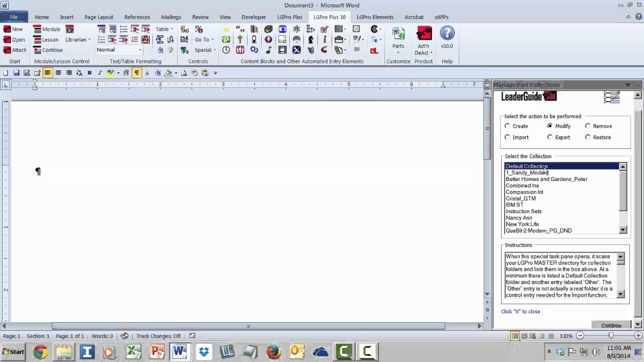Click the filmstrip icon in Content Blocks
The image size is (644, 362).
[283, 50]
